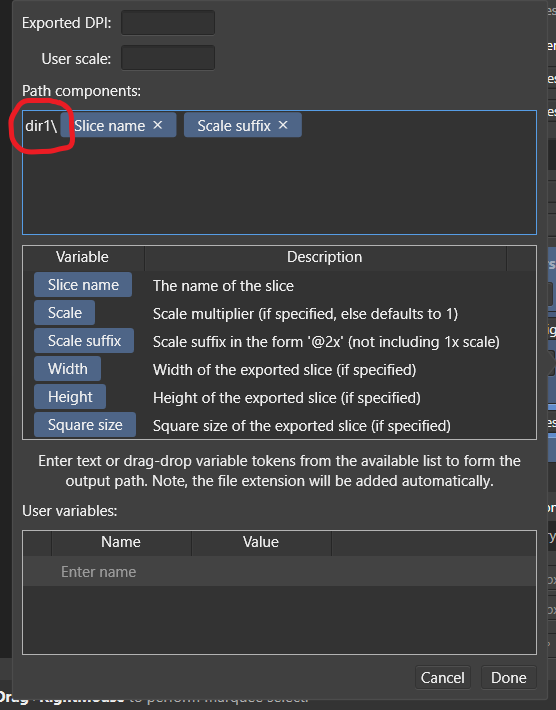
Task: Click the Exported DPI input field
Action: click(x=168, y=23)
